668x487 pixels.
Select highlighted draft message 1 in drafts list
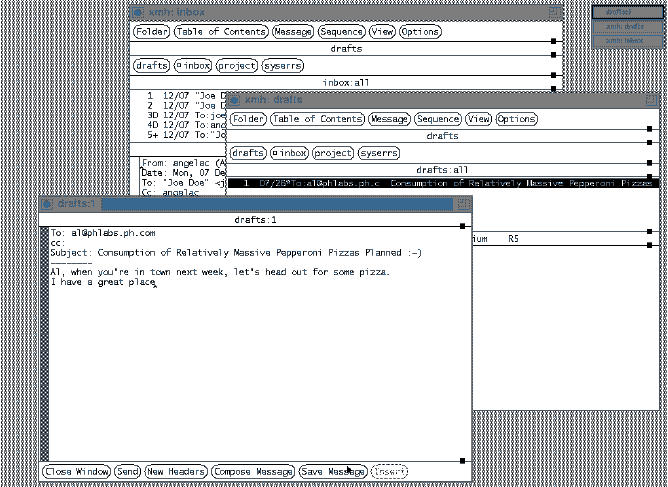tap(440, 184)
